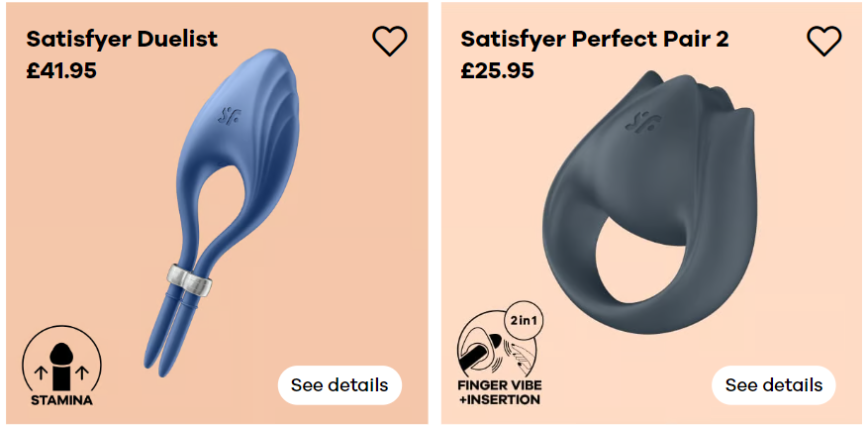This screenshot has width=868, height=428.
Task: Select the grey Perfect Pair 2 product image
Action: coord(649,202)
